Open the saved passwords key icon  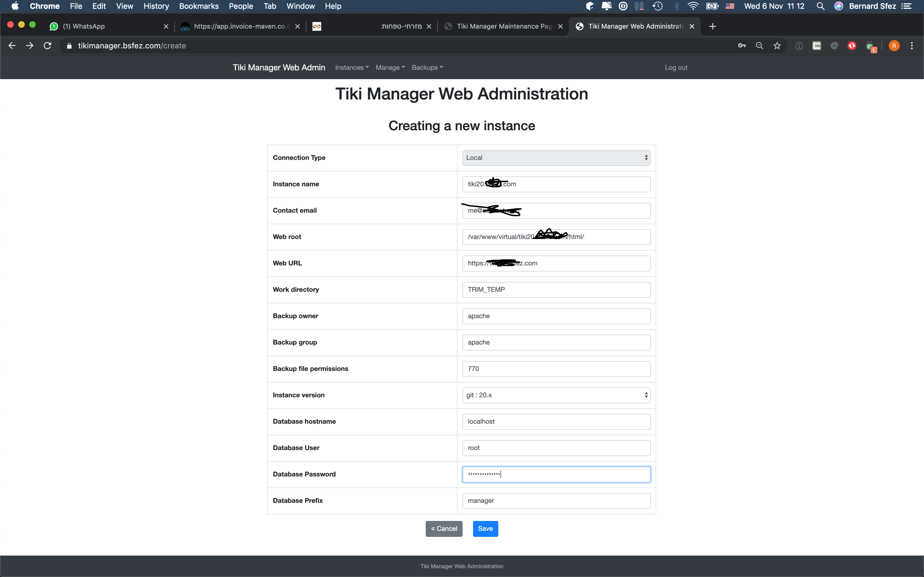coord(741,46)
